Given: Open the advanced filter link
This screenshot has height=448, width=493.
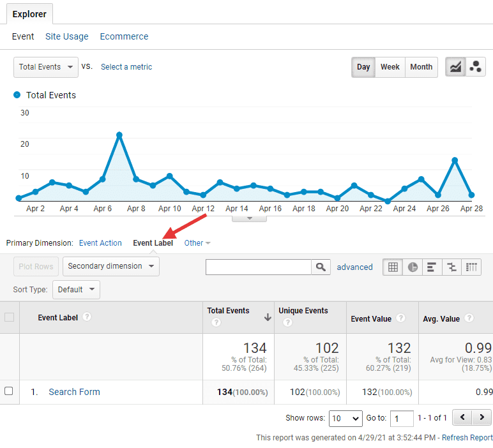Looking at the screenshot, I should pos(354,267).
